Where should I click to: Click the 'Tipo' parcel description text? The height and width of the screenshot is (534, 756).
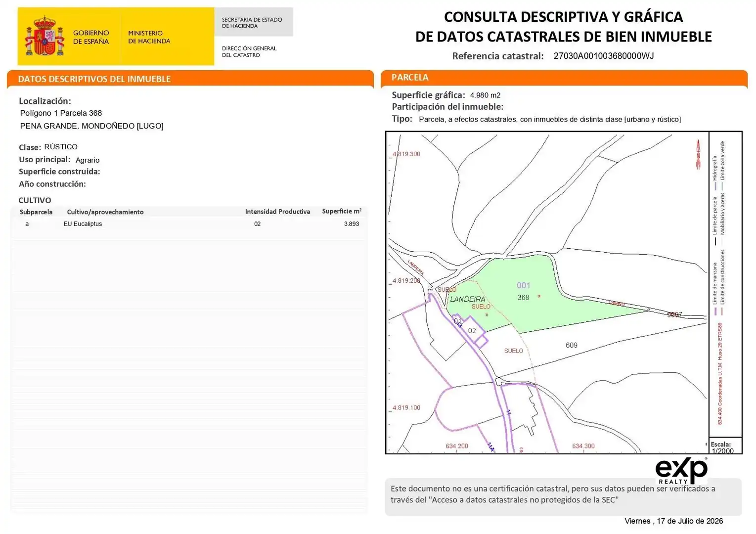pyautogui.click(x=550, y=120)
